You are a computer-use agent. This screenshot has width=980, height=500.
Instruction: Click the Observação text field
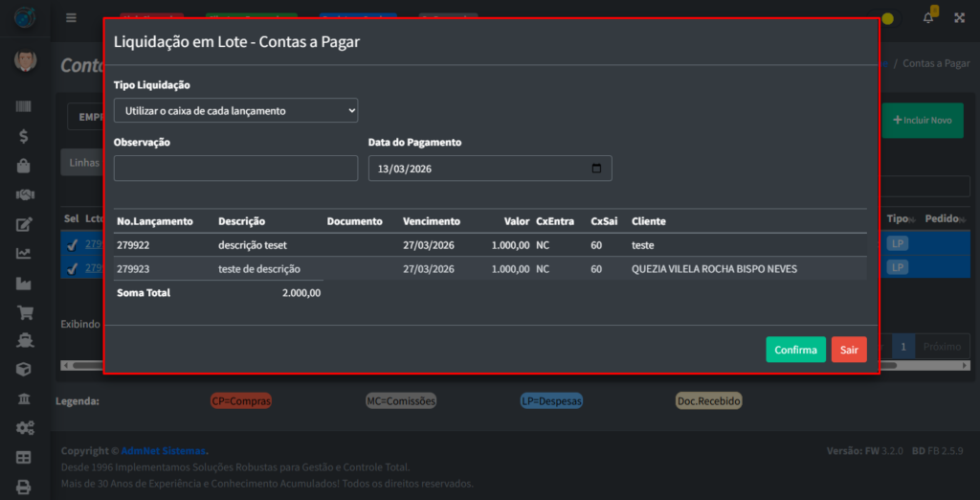[235, 169]
